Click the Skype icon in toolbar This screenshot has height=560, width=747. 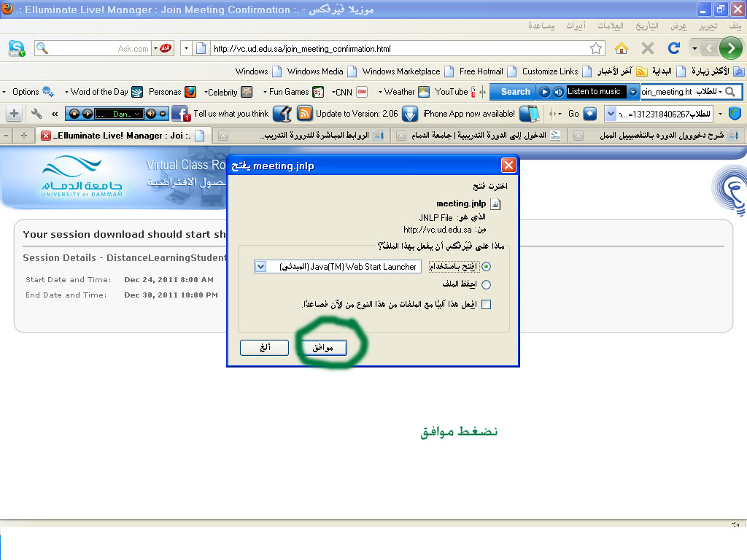pos(16,49)
